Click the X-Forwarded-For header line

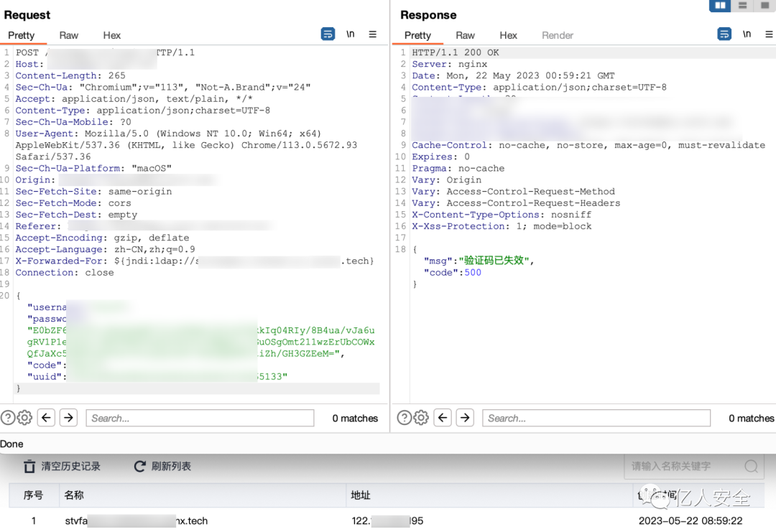click(195, 261)
